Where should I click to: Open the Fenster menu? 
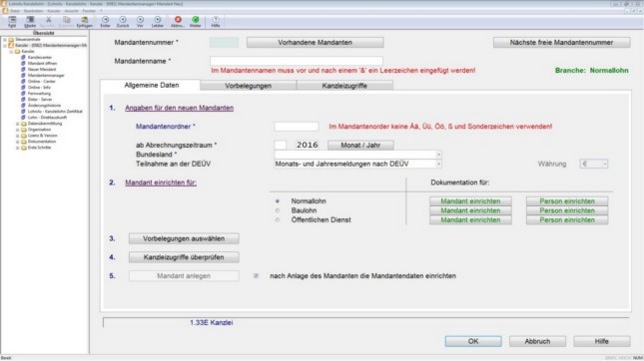89,11
